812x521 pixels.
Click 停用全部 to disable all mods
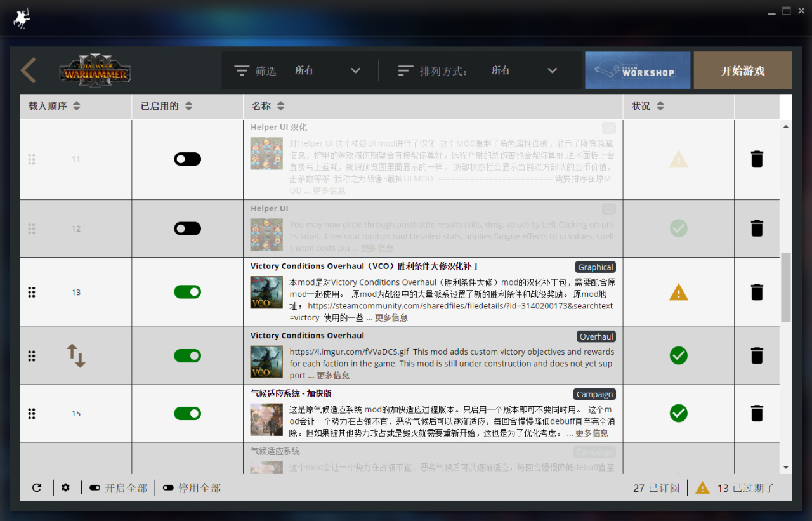coord(192,488)
